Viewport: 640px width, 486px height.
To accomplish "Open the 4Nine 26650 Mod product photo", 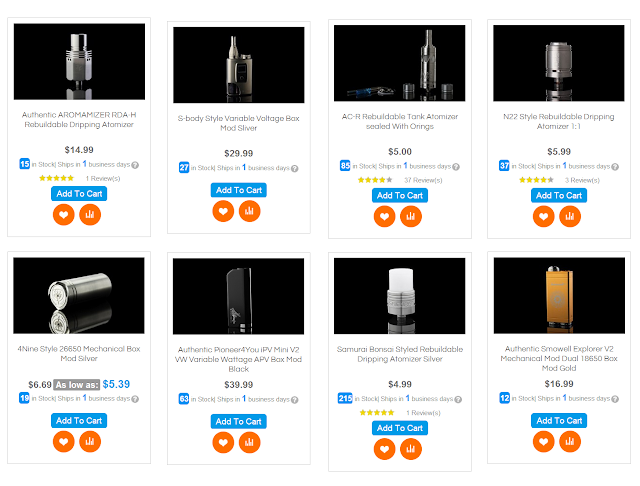I will click(79, 295).
